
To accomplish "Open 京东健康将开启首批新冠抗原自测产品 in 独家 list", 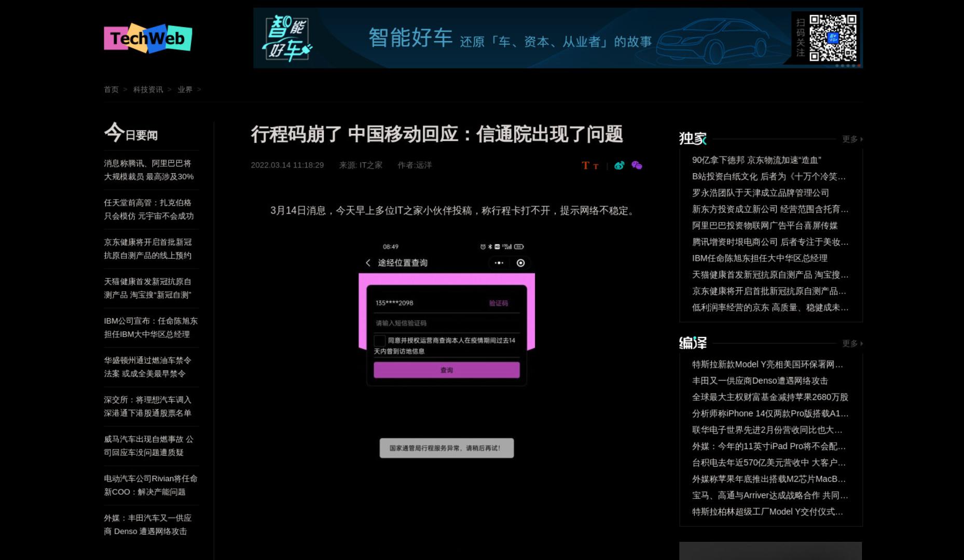I will [769, 291].
